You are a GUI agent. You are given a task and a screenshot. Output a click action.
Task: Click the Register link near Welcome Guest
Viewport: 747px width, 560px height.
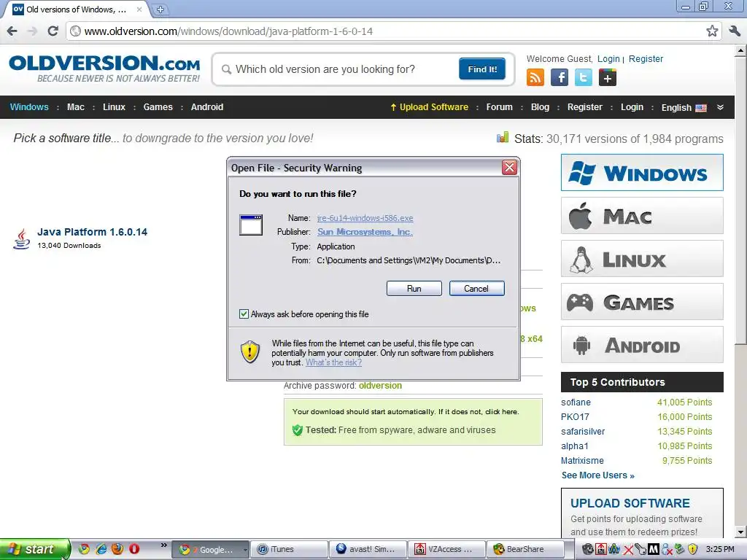click(x=646, y=58)
